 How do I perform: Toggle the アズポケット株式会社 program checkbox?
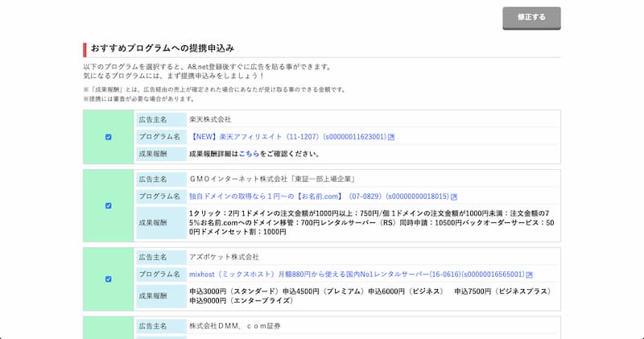click(109, 279)
